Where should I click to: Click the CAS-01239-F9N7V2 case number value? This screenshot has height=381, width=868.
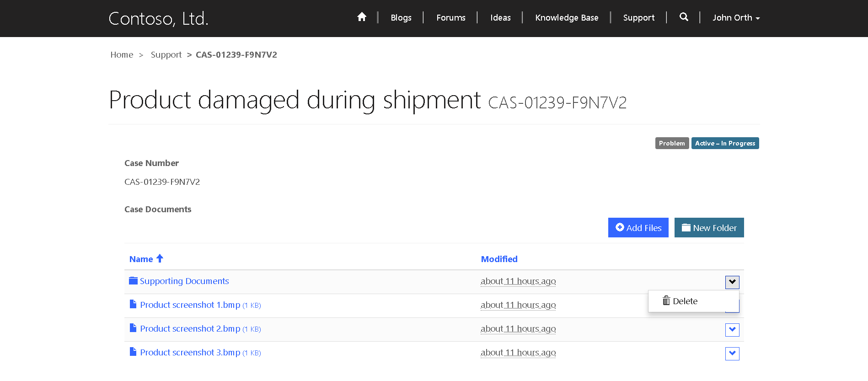tap(162, 182)
